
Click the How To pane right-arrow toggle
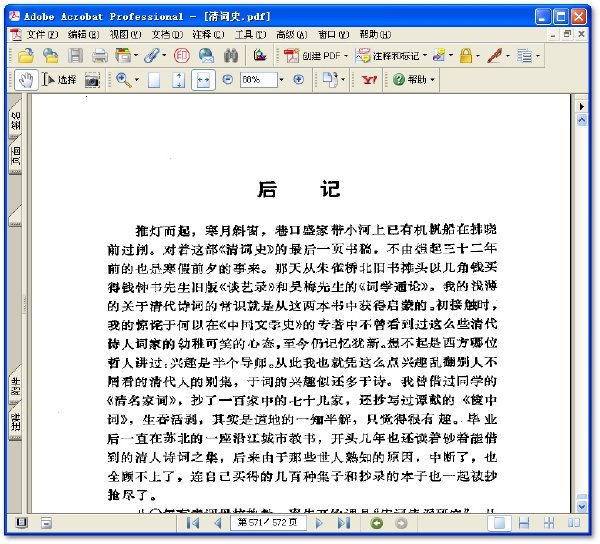[581, 106]
